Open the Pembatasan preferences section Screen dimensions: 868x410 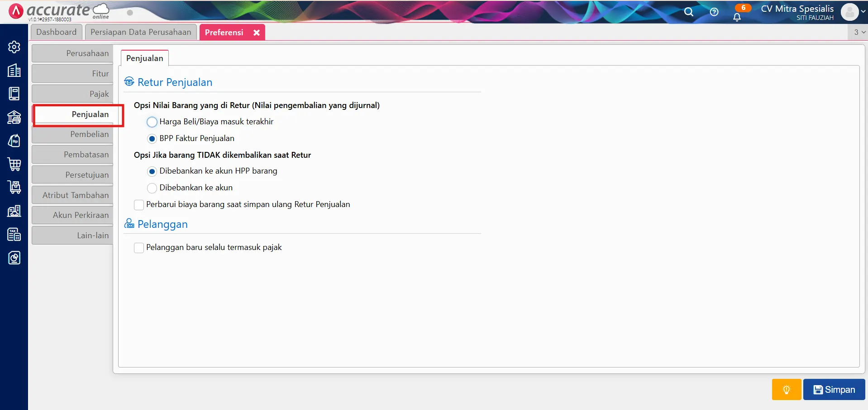tap(72, 155)
